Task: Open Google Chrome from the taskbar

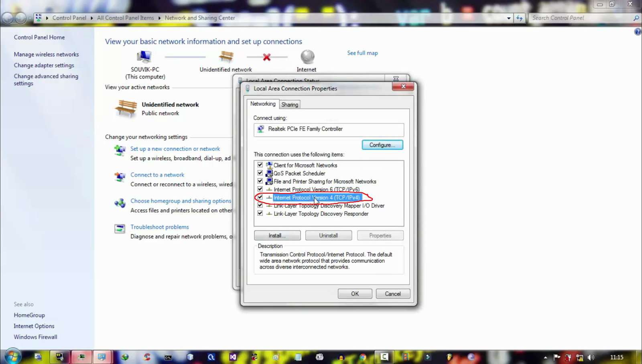Action: click(x=363, y=357)
